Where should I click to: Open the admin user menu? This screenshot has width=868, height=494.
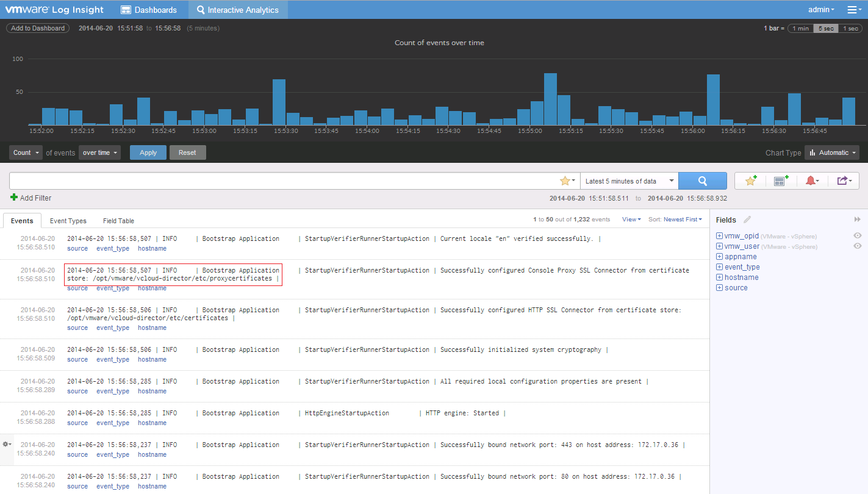[x=821, y=10]
